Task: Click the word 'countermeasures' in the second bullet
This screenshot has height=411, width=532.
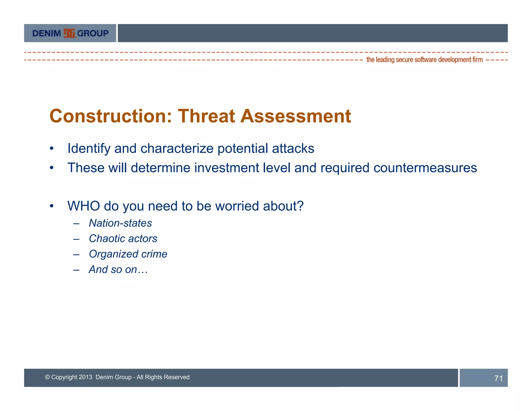Action: pos(425,168)
